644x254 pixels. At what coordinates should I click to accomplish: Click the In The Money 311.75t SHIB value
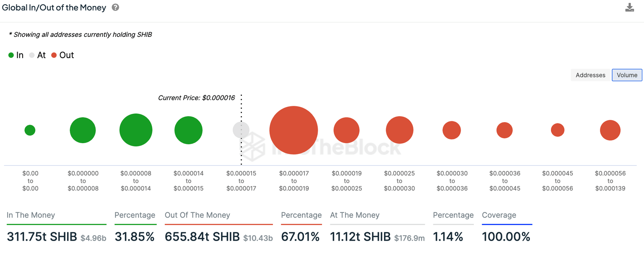[42, 237]
